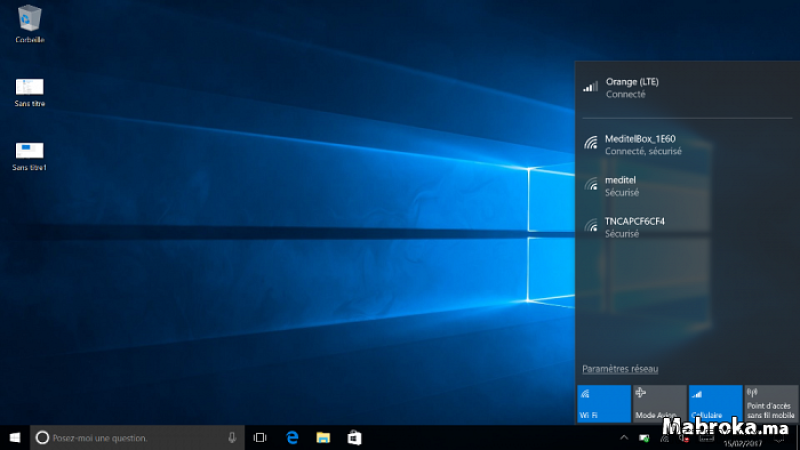
Task: Select the Orange (LTE) cellular connection
Action: (687, 88)
